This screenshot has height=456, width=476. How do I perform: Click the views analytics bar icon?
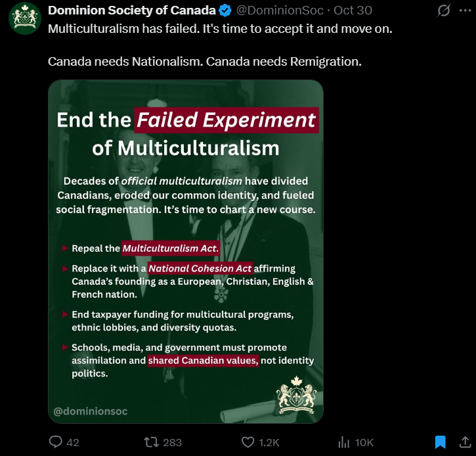(343, 442)
